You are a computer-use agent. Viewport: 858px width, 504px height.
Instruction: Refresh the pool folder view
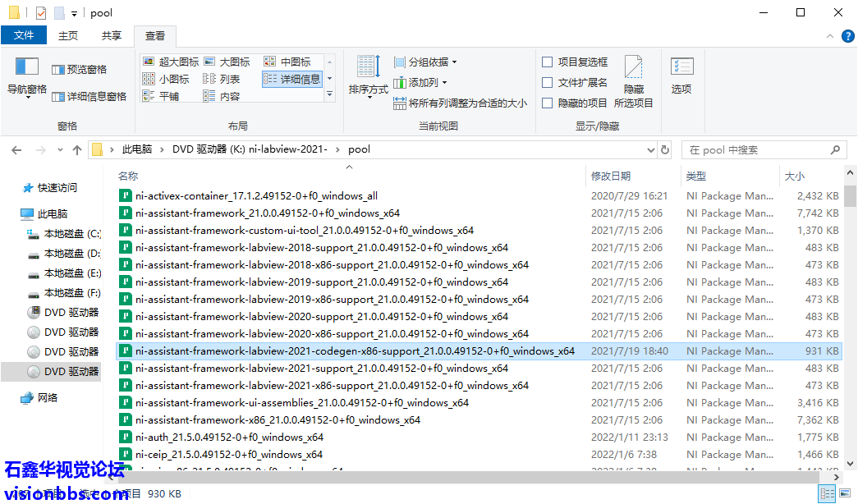click(x=664, y=149)
